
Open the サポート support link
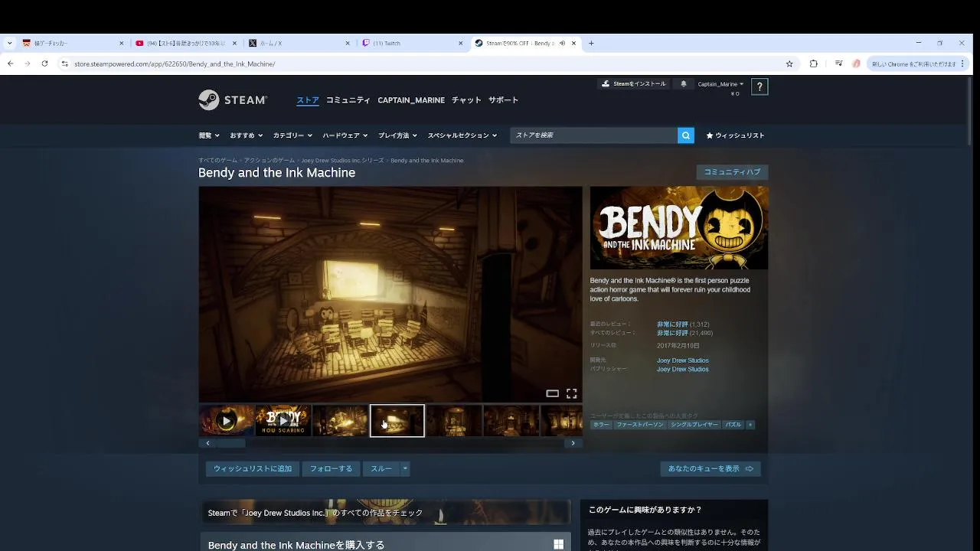click(504, 100)
